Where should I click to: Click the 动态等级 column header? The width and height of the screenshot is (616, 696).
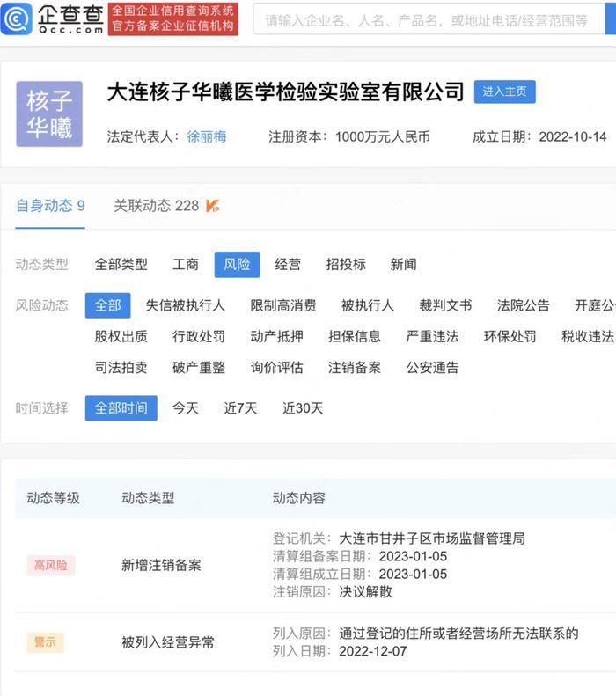click(54, 498)
